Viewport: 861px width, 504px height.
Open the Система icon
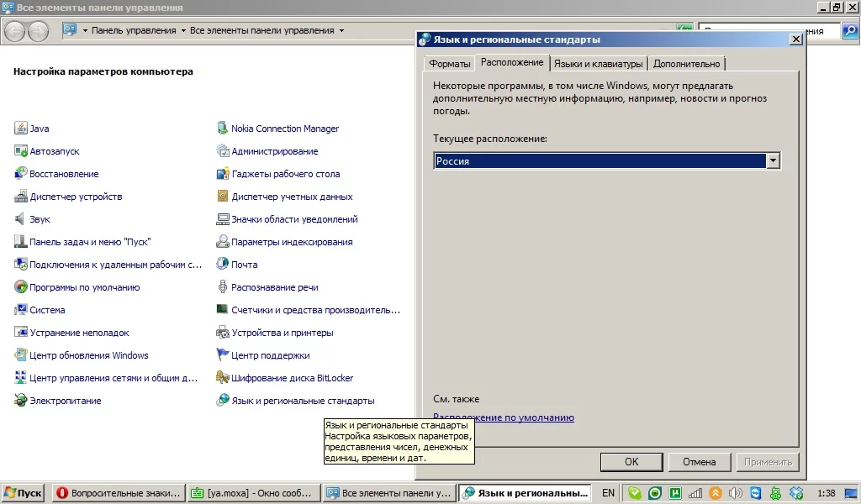[21, 310]
